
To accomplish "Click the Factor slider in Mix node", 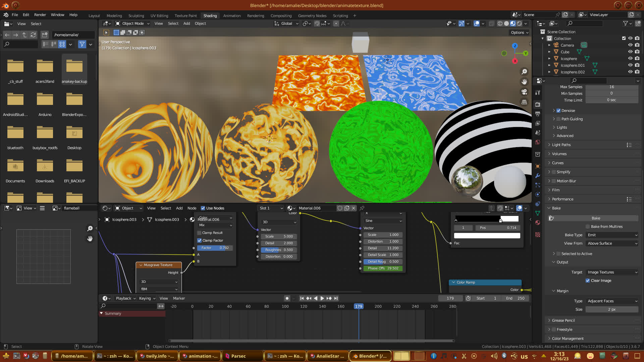I will coord(215,248).
